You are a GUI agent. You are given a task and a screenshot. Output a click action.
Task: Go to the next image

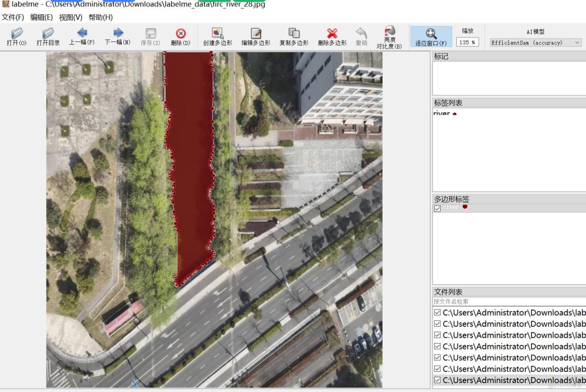118,36
